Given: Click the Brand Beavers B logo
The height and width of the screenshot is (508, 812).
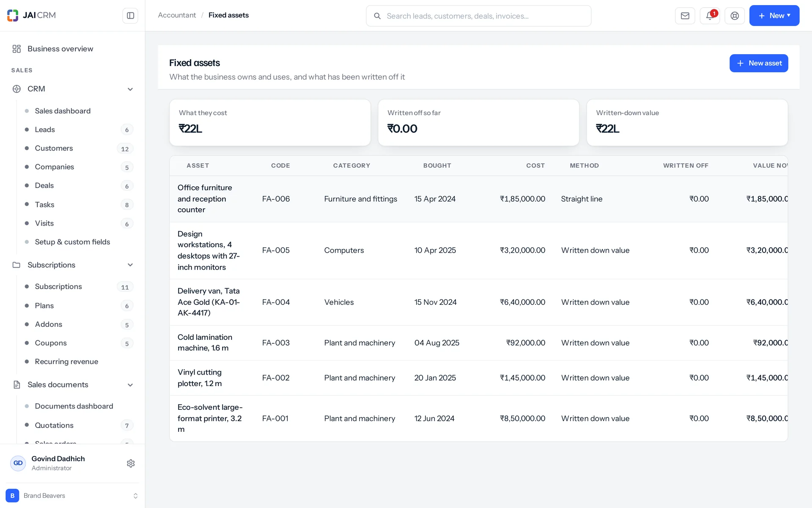Looking at the screenshot, I should pos(12,495).
